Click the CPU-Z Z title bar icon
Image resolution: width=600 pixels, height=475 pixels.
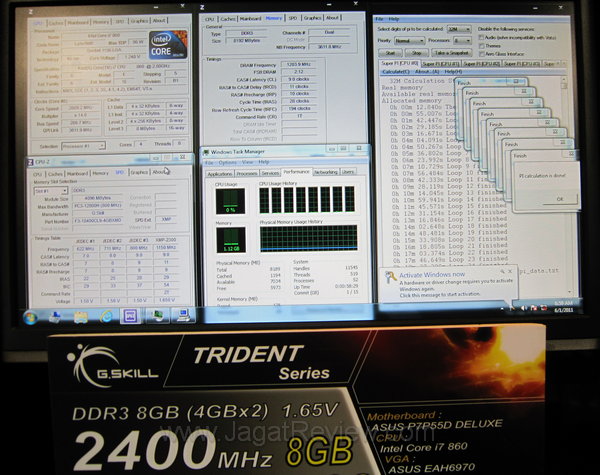click(31, 162)
